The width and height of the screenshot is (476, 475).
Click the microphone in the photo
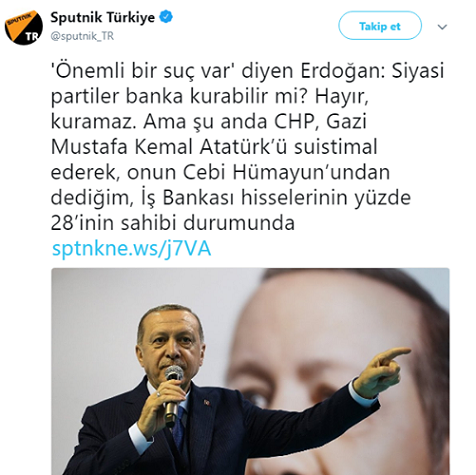pos(173,393)
